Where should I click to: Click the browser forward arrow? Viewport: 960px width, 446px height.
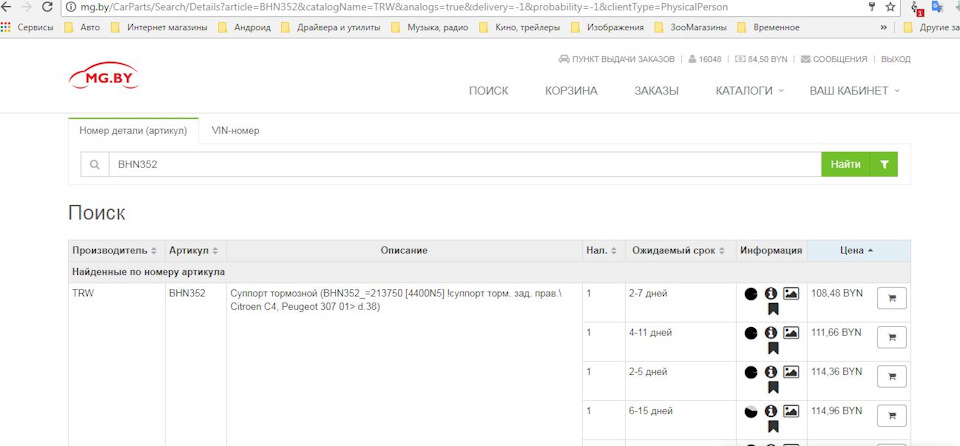click(26, 7)
